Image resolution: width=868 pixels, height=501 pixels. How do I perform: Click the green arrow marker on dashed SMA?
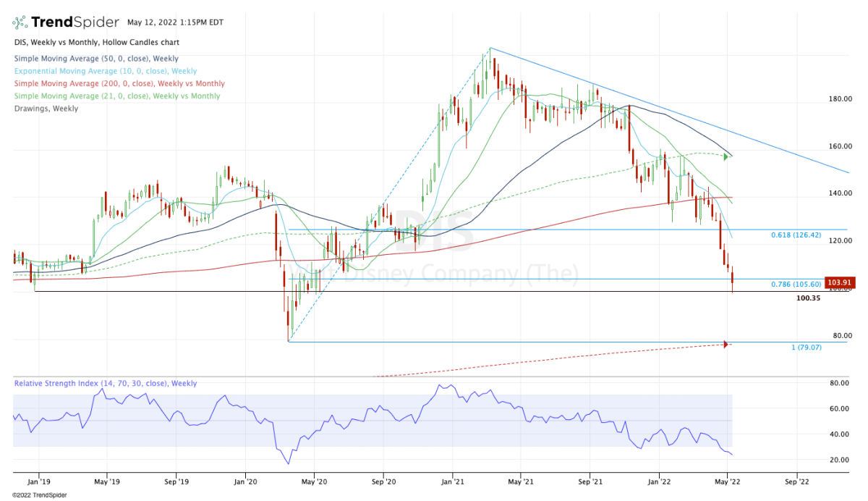click(x=726, y=156)
